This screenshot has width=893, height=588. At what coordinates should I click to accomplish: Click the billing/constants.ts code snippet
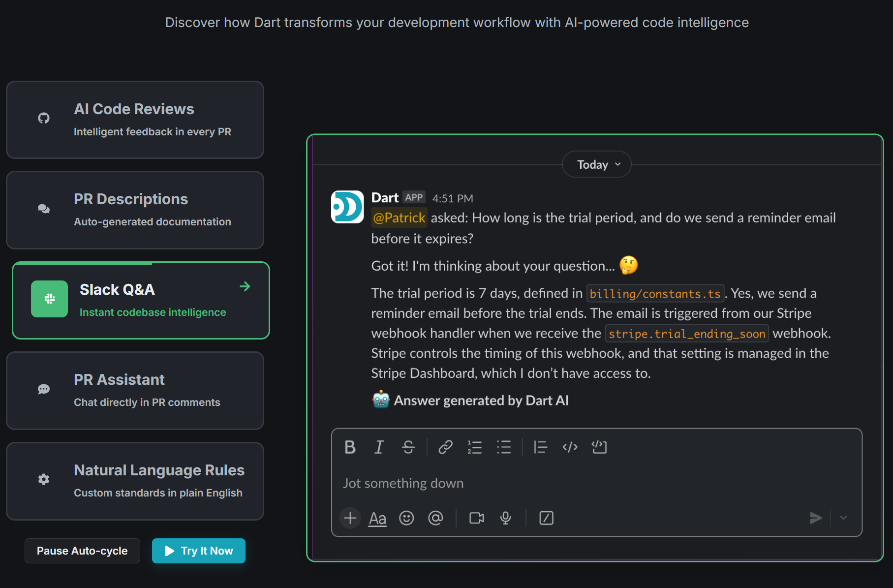655,294
